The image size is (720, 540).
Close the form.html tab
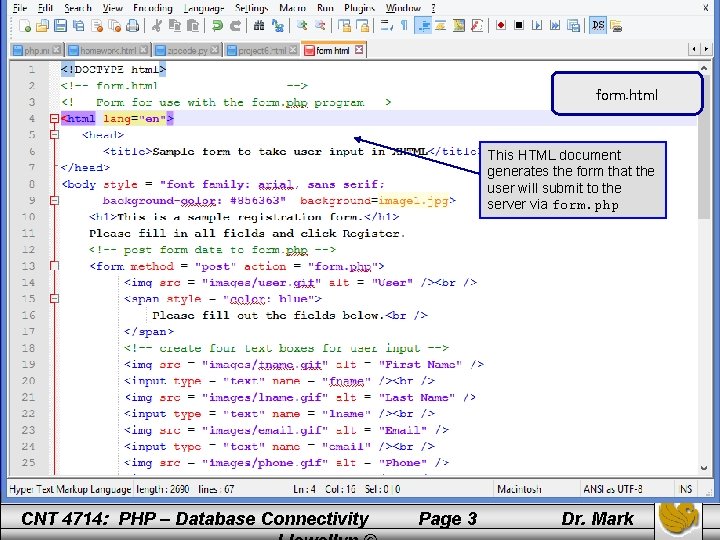click(361, 49)
